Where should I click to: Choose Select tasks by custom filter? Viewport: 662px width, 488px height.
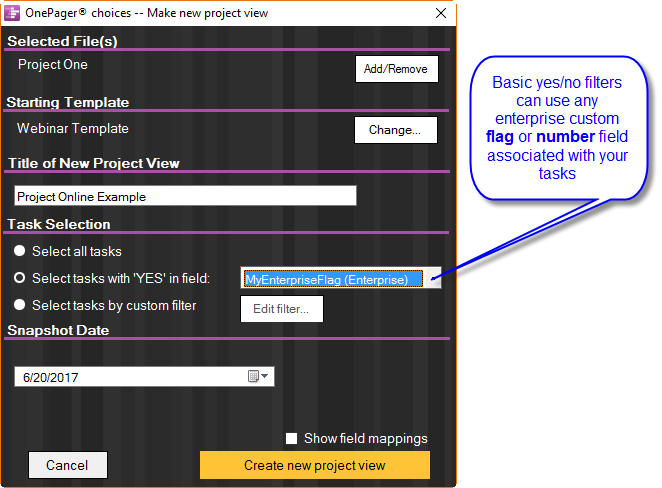(x=19, y=305)
